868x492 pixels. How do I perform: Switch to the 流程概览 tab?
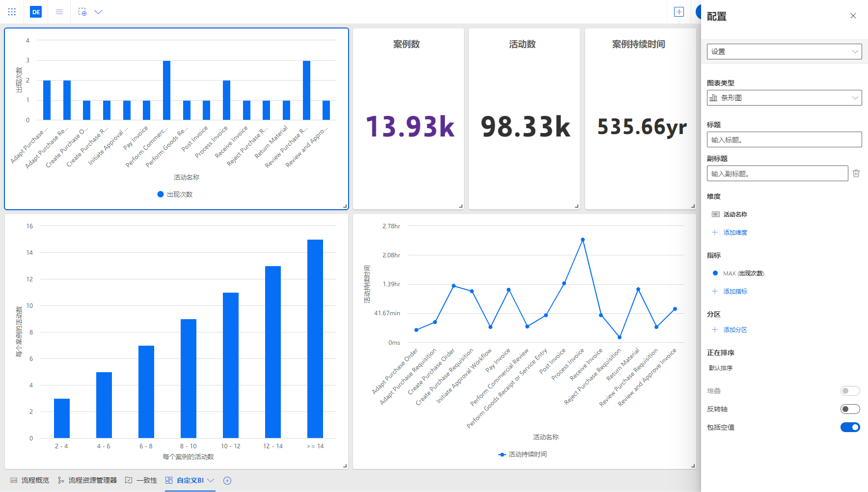pos(30,480)
